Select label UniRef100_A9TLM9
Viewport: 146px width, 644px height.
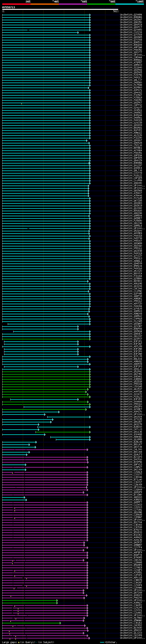131,347
